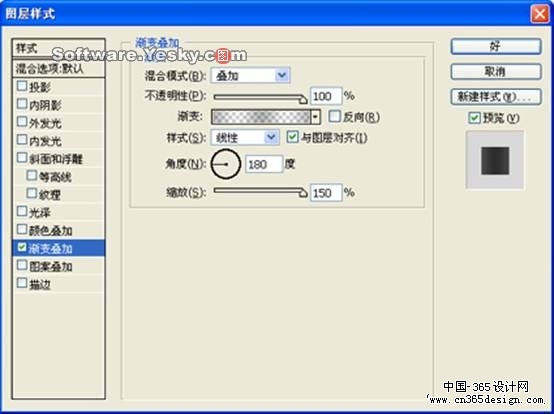This screenshot has width=554, height=414.
Task: Expand the 混合模式 blend mode dropdown
Action: coord(282,75)
